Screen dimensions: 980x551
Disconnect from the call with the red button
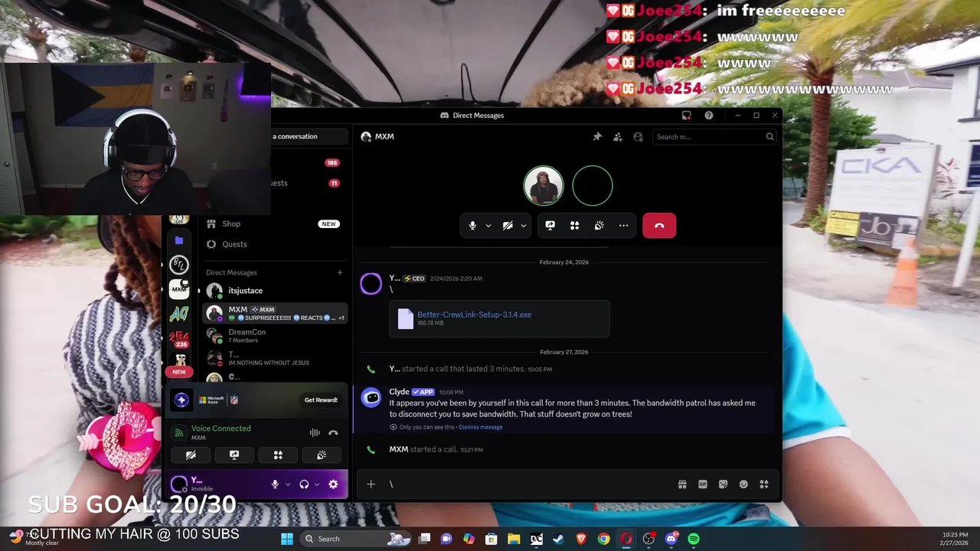click(659, 226)
